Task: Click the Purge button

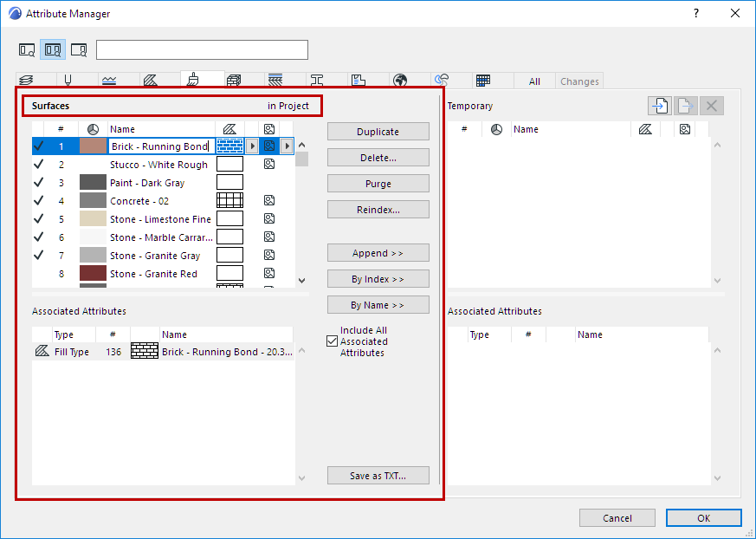Action: point(378,184)
